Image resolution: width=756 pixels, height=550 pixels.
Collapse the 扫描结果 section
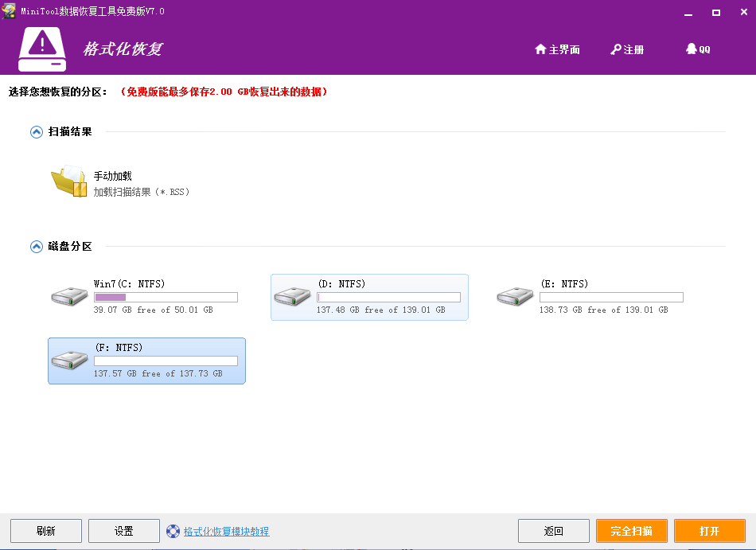[x=36, y=131]
